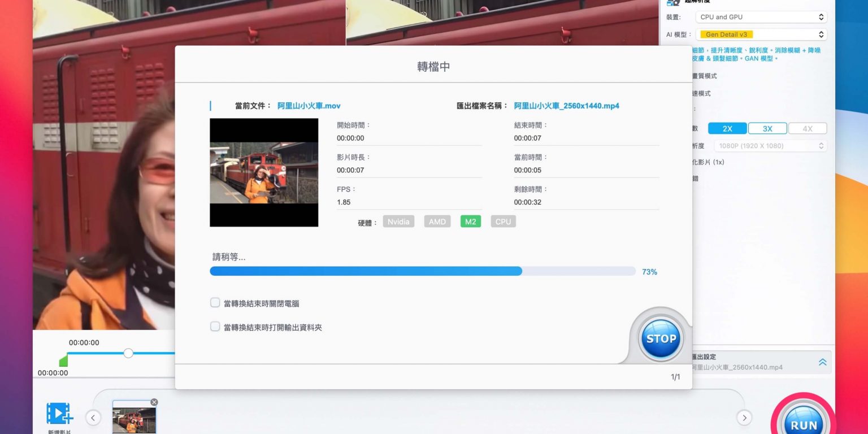
Task: Click the train preview image in the dialog
Action: pos(264,172)
